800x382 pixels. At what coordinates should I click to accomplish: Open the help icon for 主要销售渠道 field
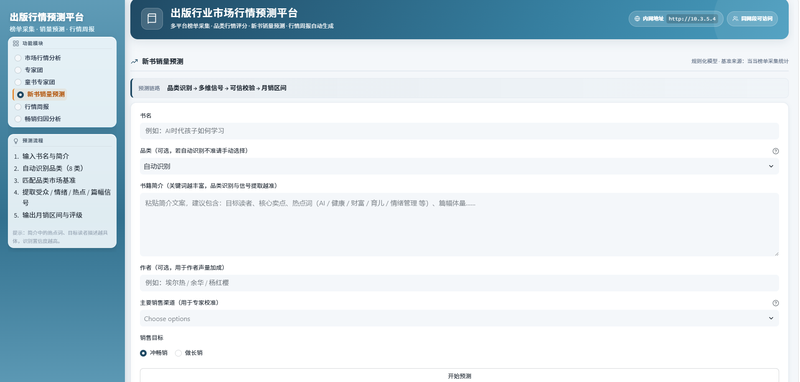(x=776, y=303)
